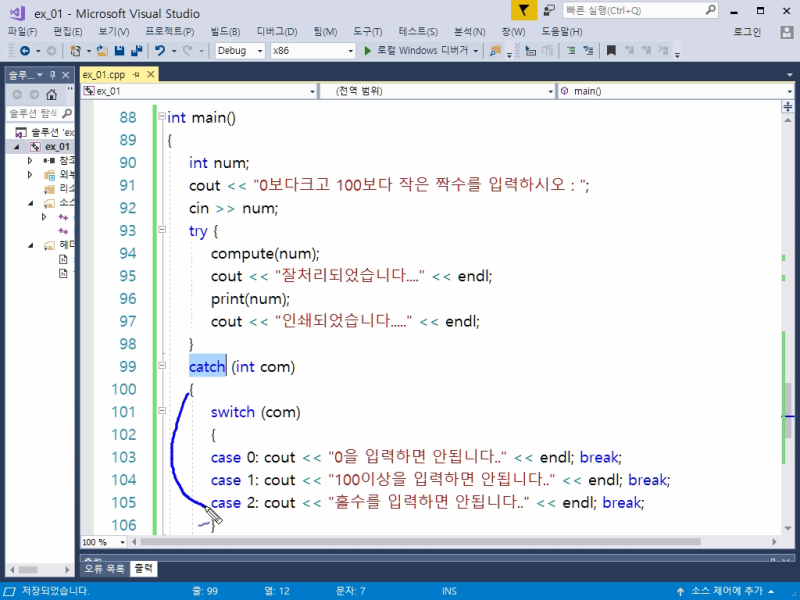Click the uncomment selected lines icon

coord(588,51)
